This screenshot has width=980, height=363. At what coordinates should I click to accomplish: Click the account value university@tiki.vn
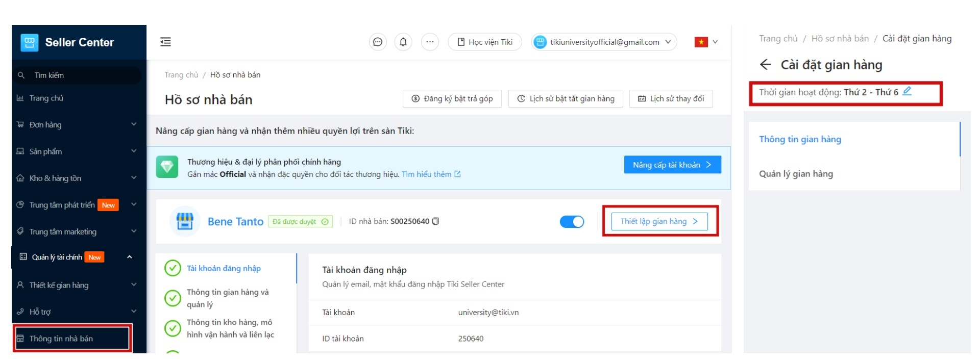488,313
